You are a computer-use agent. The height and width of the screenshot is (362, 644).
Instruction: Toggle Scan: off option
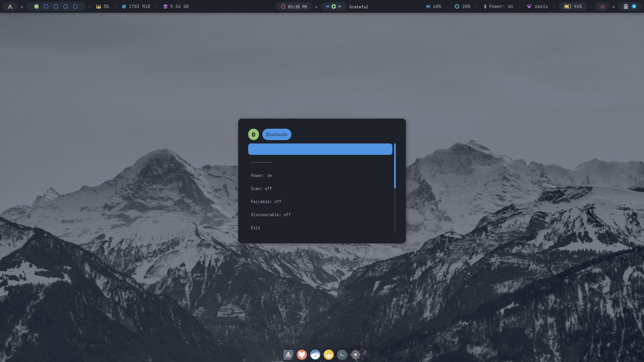click(x=261, y=189)
